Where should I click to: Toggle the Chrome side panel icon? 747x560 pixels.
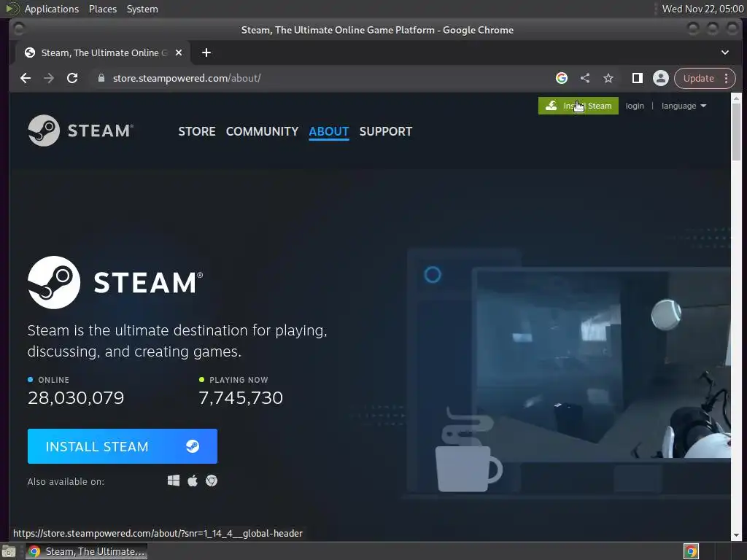(637, 78)
